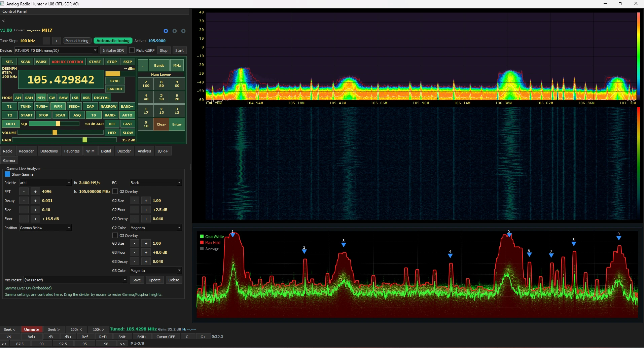Click the AUTO squelch control

[x=127, y=115]
